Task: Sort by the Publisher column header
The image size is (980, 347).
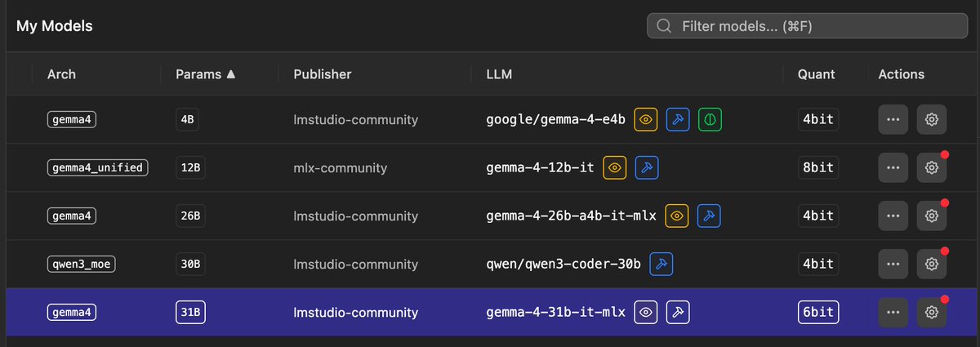Action: coord(322,74)
